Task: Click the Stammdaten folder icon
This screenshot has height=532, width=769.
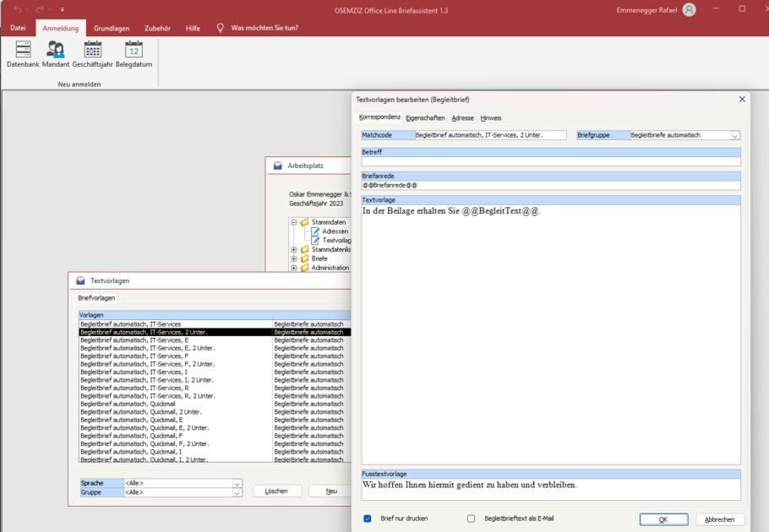Action: click(x=304, y=222)
